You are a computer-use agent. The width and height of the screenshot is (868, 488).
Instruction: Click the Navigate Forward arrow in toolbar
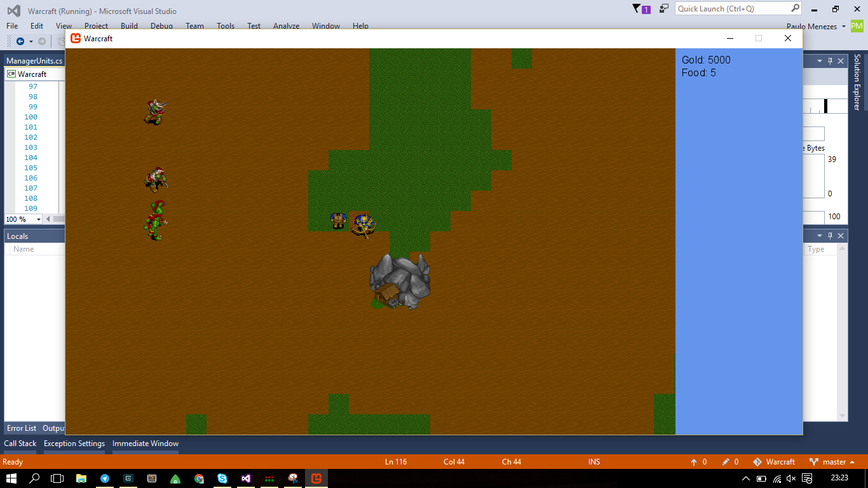(42, 41)
